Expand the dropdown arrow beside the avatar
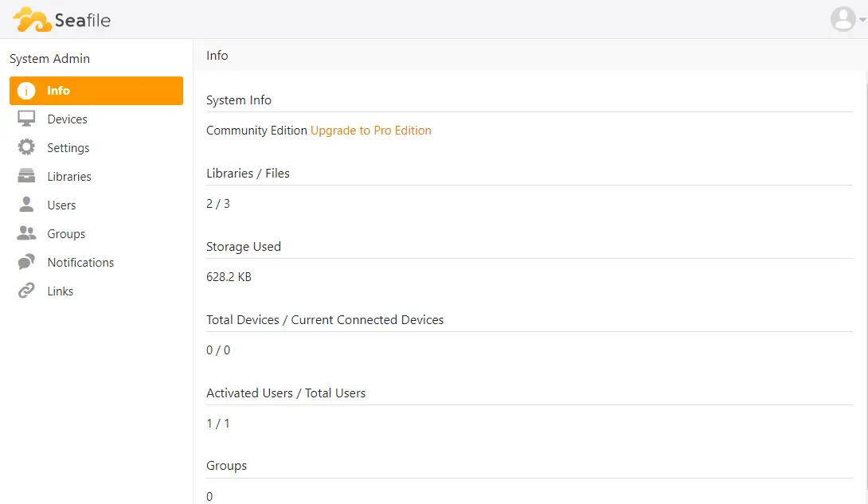Viewport: 868px width, 504px height. pos(862,20)
